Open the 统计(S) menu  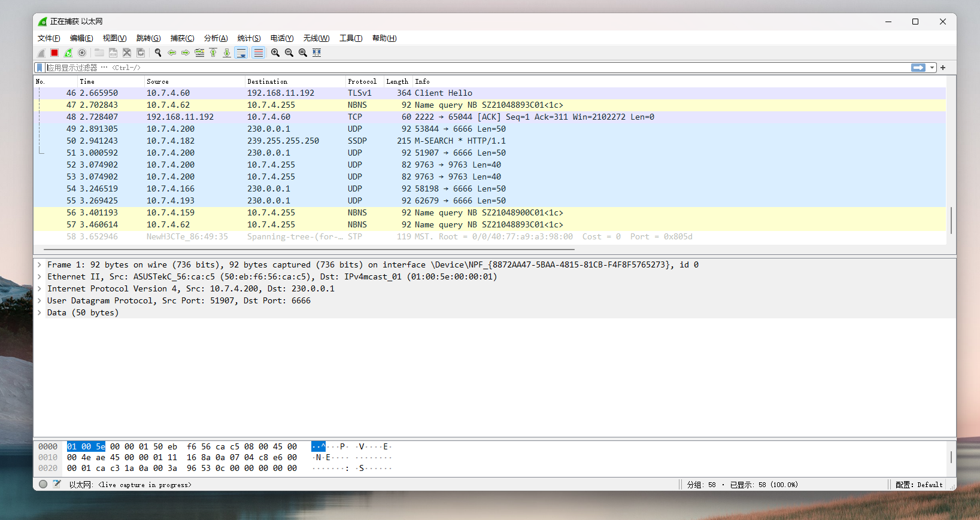(249, 38)
